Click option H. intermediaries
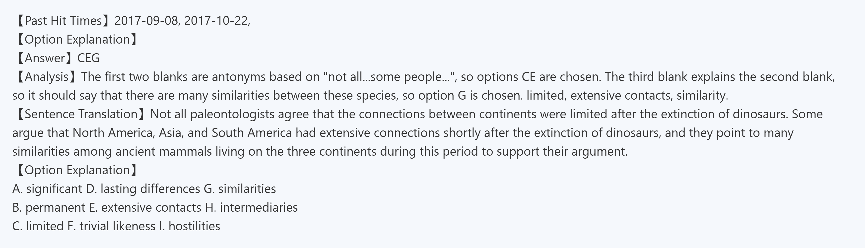The height and width of the screenshot is (248, 868). [251, 207]
